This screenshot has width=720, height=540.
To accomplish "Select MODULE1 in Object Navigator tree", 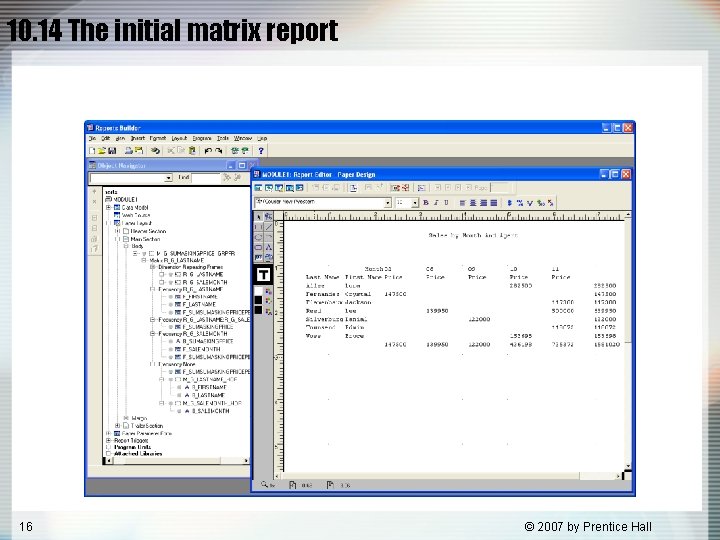I will pyautogui.click(x=125, y=200).
